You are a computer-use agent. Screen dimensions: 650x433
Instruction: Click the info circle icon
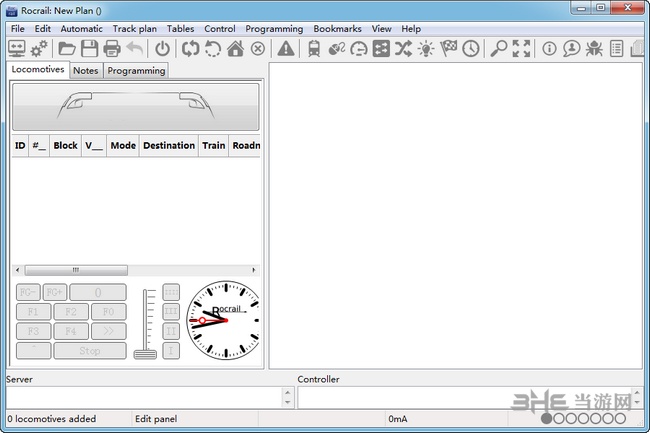[549, 48]
